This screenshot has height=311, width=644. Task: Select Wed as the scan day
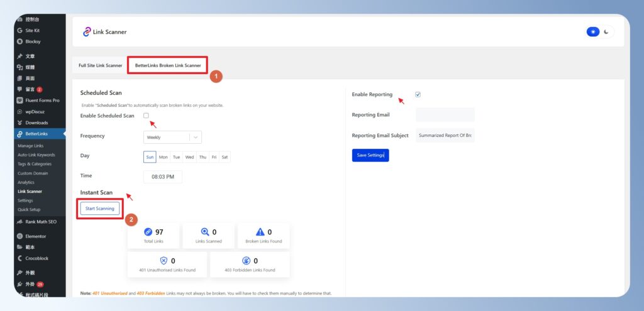click(x=189, y=157)
